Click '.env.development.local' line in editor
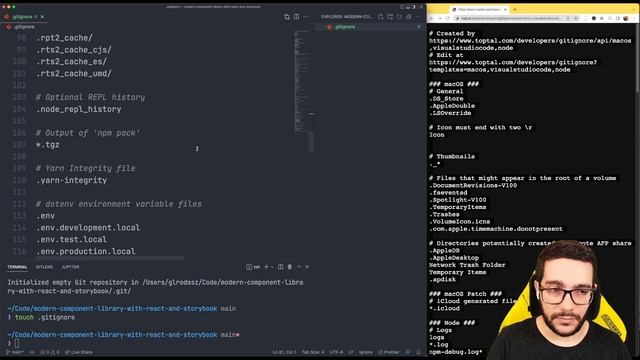 88,228
